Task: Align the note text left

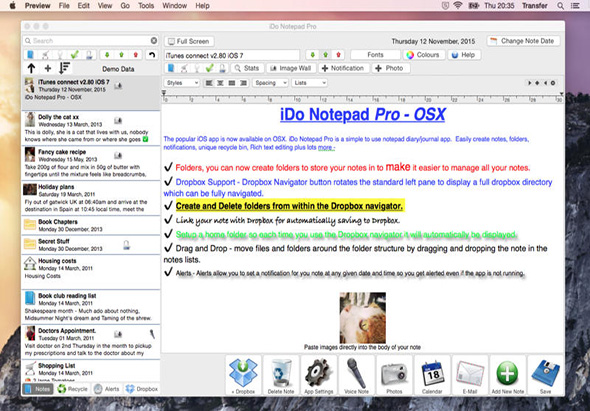Action: [209, 83]
